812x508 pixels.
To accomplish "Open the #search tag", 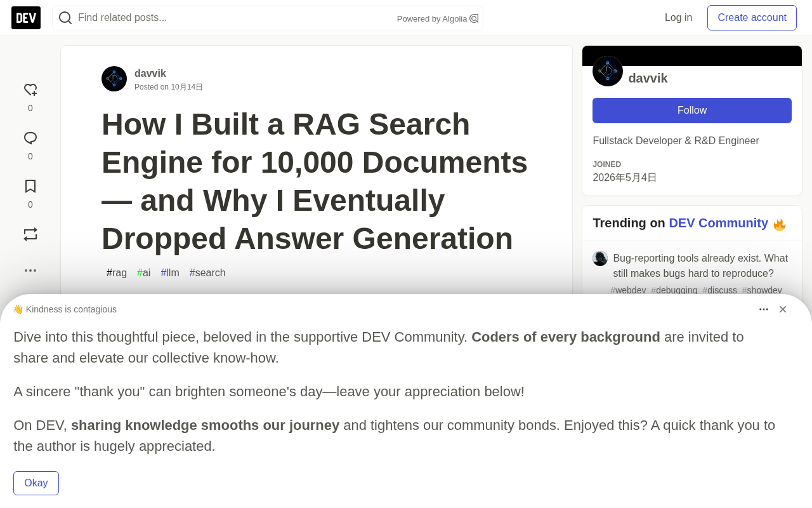I will (x=207, y=273).
